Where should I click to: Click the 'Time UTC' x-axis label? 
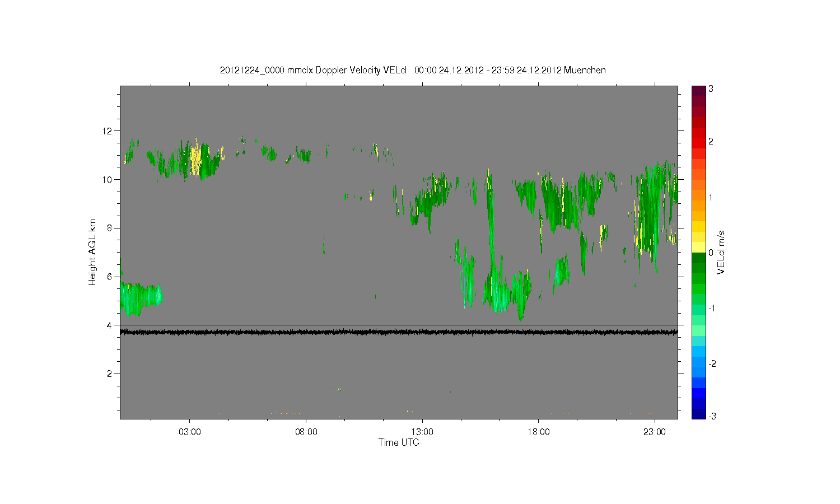click(x=399, y=442)
